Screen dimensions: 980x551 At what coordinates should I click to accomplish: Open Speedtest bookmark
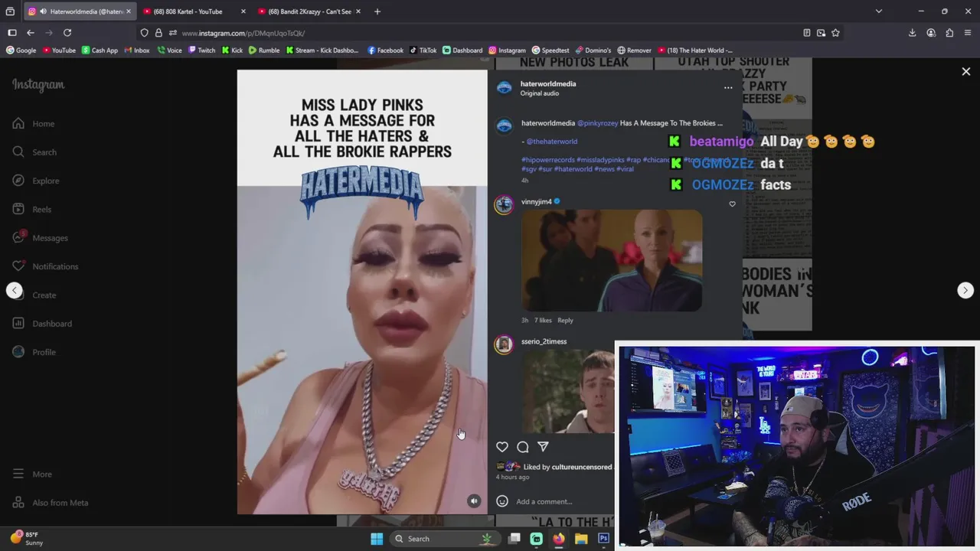(550, 51)
